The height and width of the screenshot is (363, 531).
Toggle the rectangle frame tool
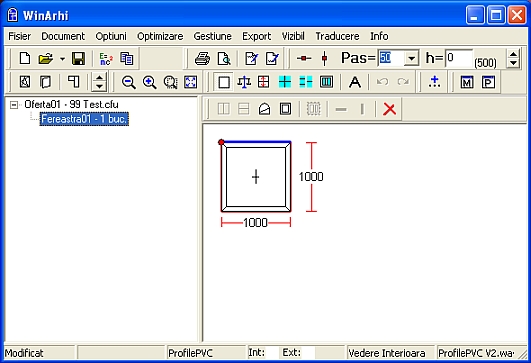(x=224, y=82)
